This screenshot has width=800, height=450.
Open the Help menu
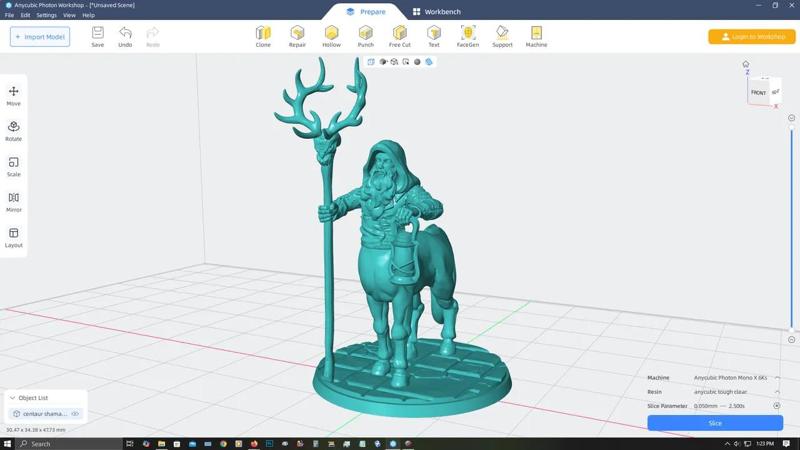pos(88,15)
